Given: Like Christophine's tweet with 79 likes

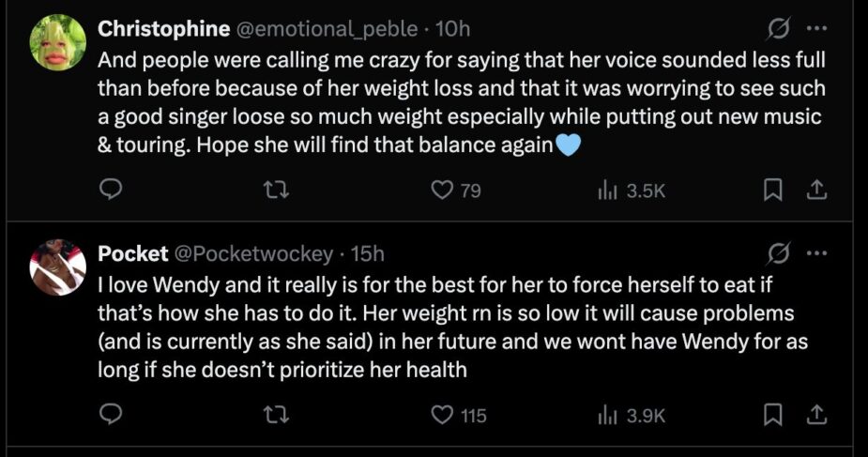Looking at the screenshot, I should tap(441, 190).
